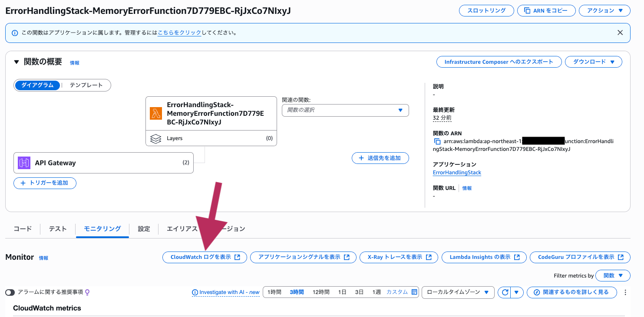Select the モニタリング tab
Image resolution: width=644 pixels, height=317 pixels.
point(102,229)
